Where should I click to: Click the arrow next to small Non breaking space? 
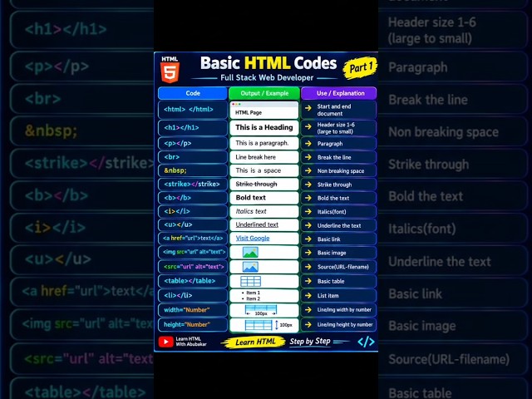pyautogui.click(x=308, y=170)
